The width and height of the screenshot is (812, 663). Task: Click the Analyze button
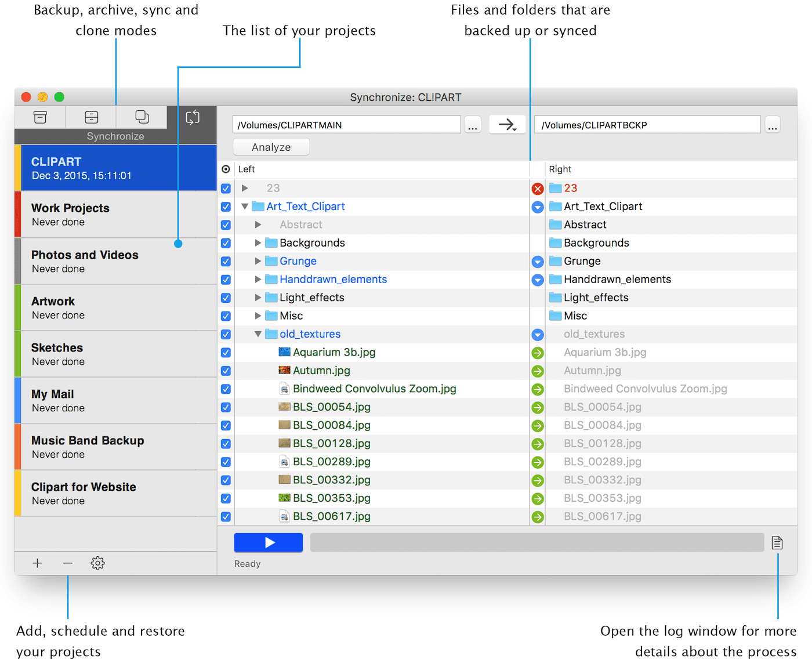[271, 147]
